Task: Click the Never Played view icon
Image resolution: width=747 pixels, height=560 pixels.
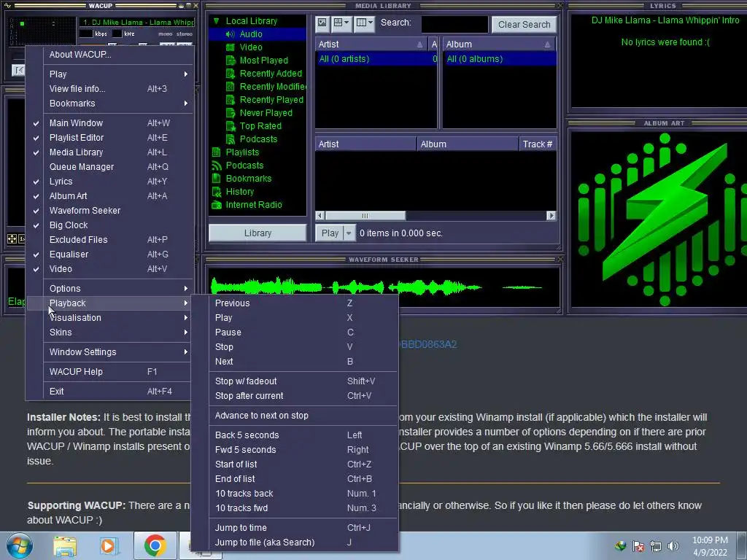Action: pyautogui.click(x=231, y=113)
